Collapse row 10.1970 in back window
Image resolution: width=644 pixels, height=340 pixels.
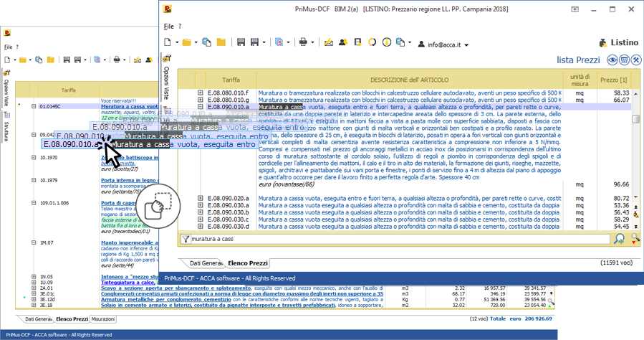coord(34,158)
